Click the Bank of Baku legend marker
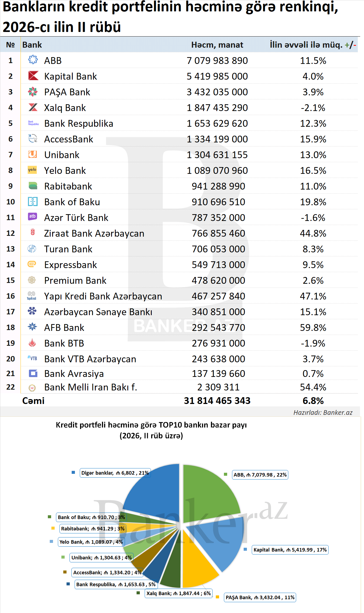The height and width of the screenshot is (613, 364). pyautogui.click(x=49, y=517)
